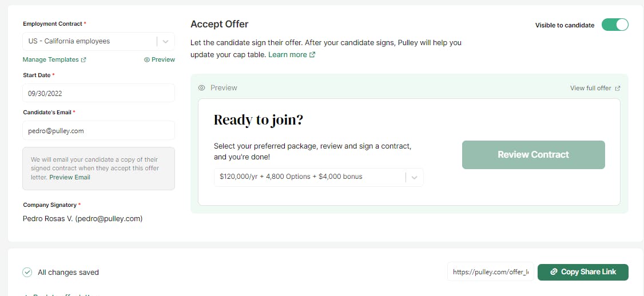Click external-link icon beside View full offer
Viewport: 644px width, 296px height.
[x=618, y=89]
